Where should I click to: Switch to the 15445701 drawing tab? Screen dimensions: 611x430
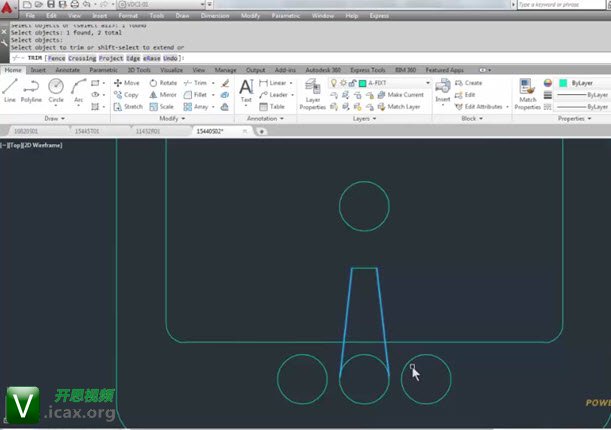87,131
